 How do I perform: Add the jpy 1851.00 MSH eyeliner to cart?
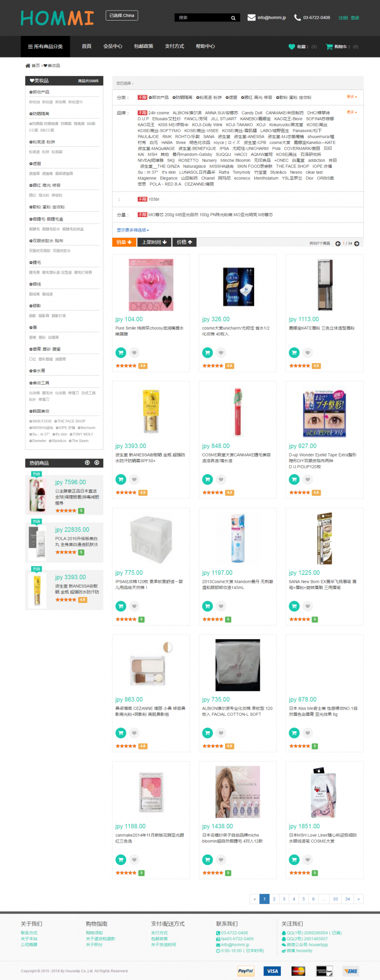(294, 860)
